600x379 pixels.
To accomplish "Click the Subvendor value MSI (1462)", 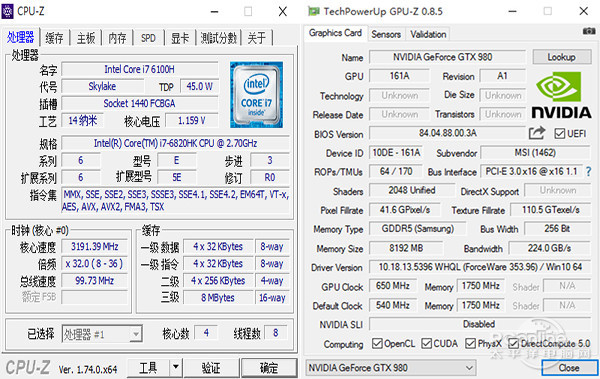I will [x=535, y=153].
